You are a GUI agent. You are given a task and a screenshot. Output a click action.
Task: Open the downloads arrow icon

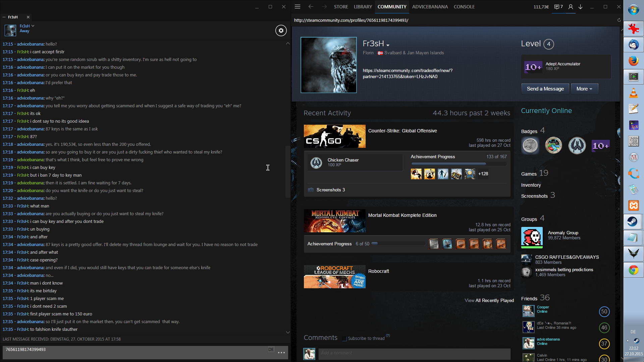click(x=581, y=7)
